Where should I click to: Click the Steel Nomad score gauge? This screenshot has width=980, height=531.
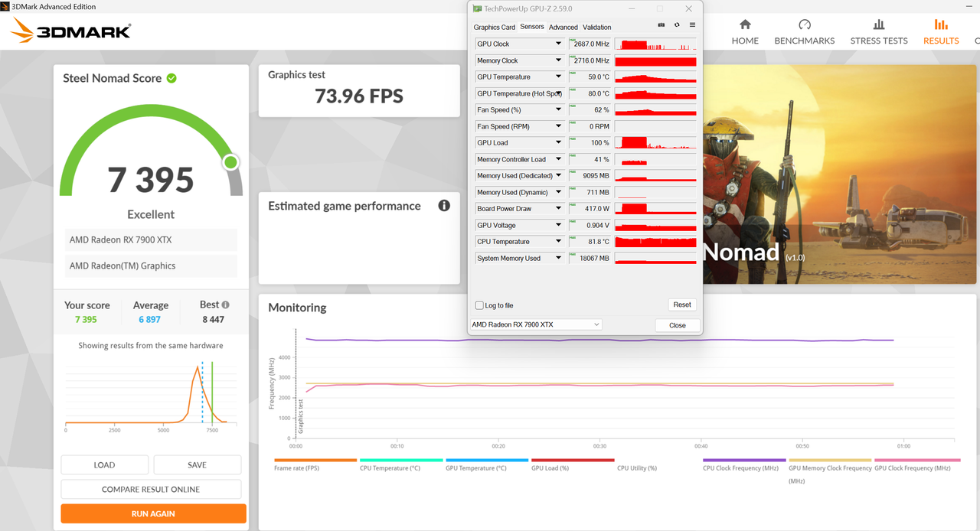click(x=151, y=150)
